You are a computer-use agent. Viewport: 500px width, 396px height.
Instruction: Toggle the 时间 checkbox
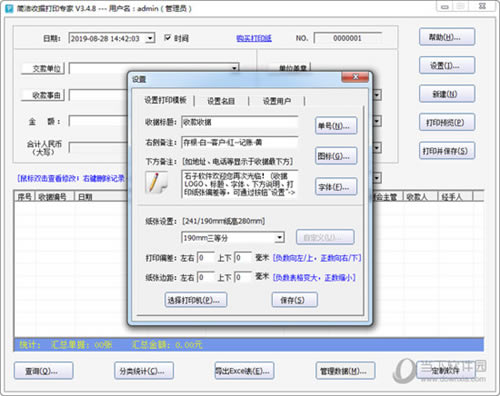click(x=168, y=38)
